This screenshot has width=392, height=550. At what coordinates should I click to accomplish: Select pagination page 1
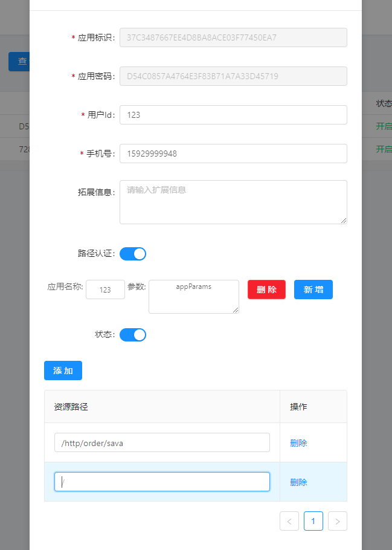[x=313, y=521]
